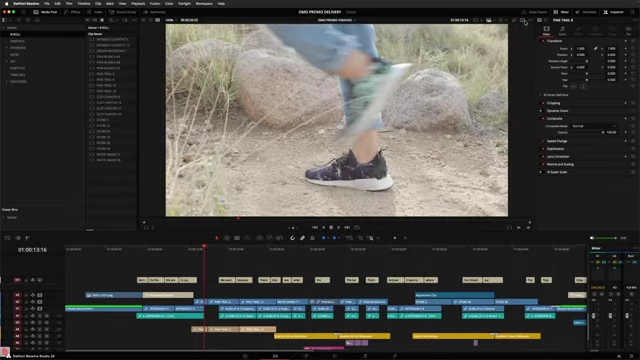
Task: Adjust the master volume slider
Action: pyautogui.click(x=607, y=238)
